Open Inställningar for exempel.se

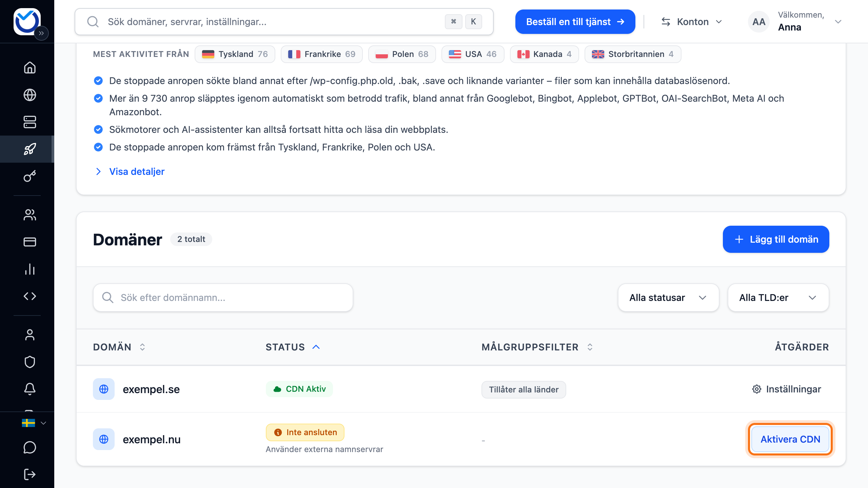pyautogui.click(x=786, y=389)
